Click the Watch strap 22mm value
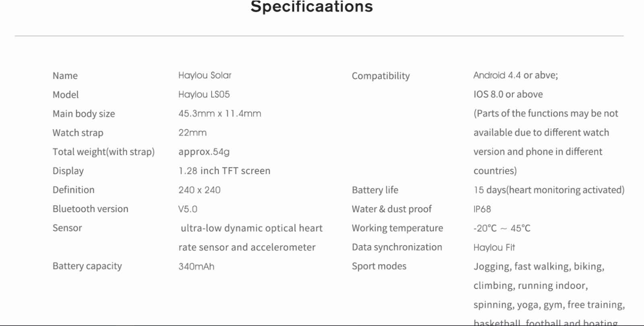Image resolution: width=644 pixels, height=326 pixels. tap(192, 133)
